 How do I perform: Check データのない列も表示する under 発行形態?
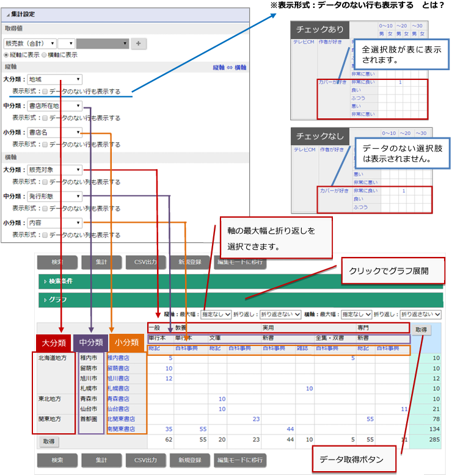point(45,209)
